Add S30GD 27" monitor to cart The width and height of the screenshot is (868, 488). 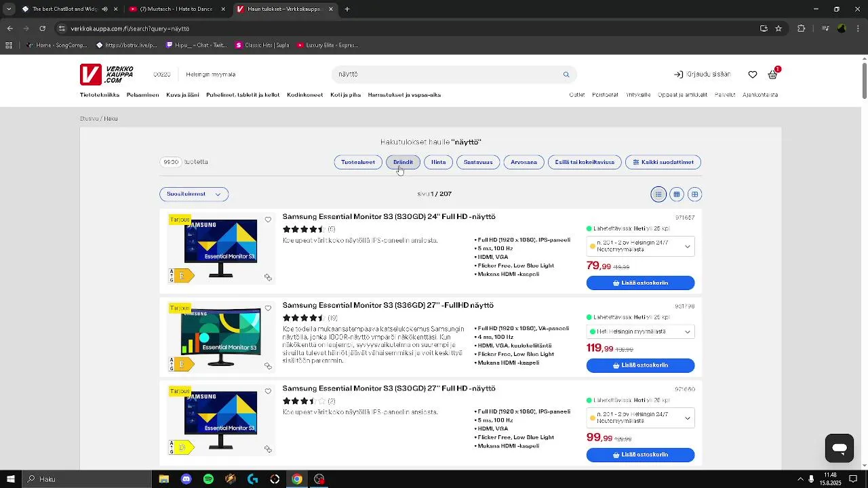click(x=641, y=455)
